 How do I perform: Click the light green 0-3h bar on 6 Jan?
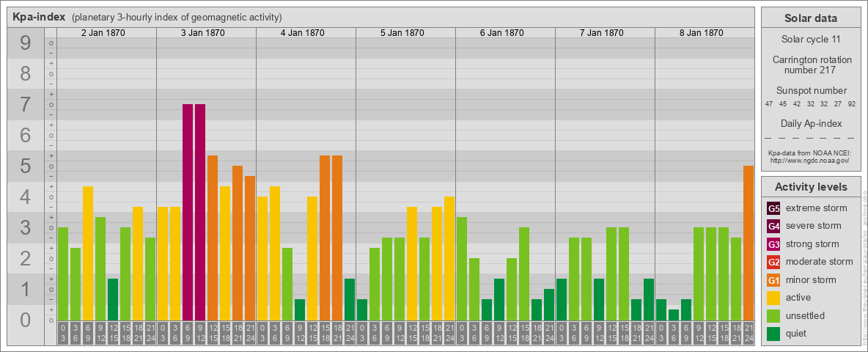point(462,269)
